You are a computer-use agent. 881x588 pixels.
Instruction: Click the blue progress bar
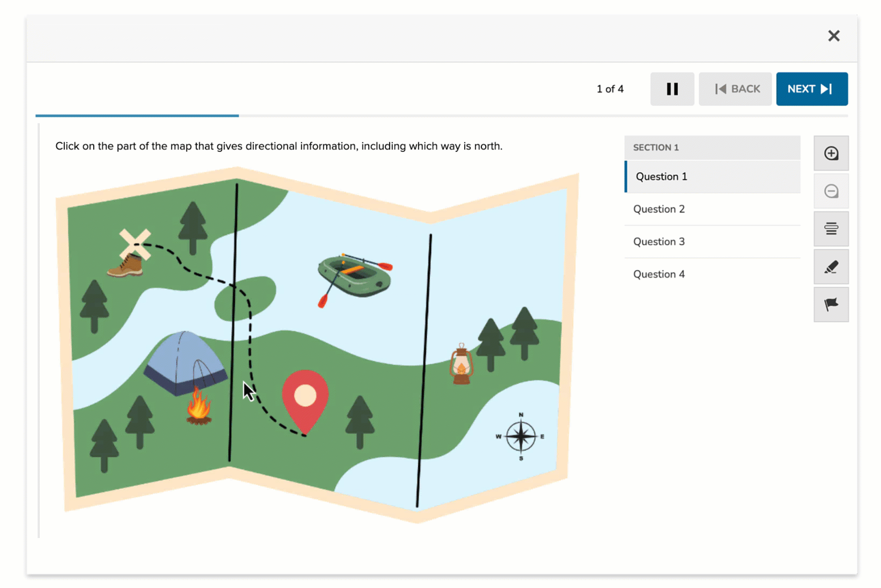pos(137,116)
